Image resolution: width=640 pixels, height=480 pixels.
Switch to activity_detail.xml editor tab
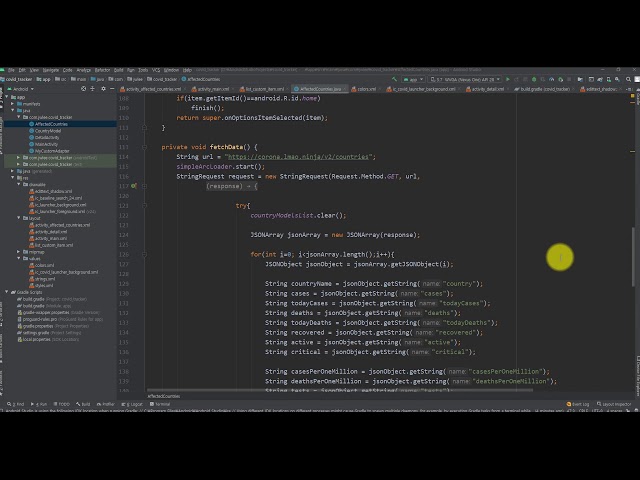coord(485,89)
